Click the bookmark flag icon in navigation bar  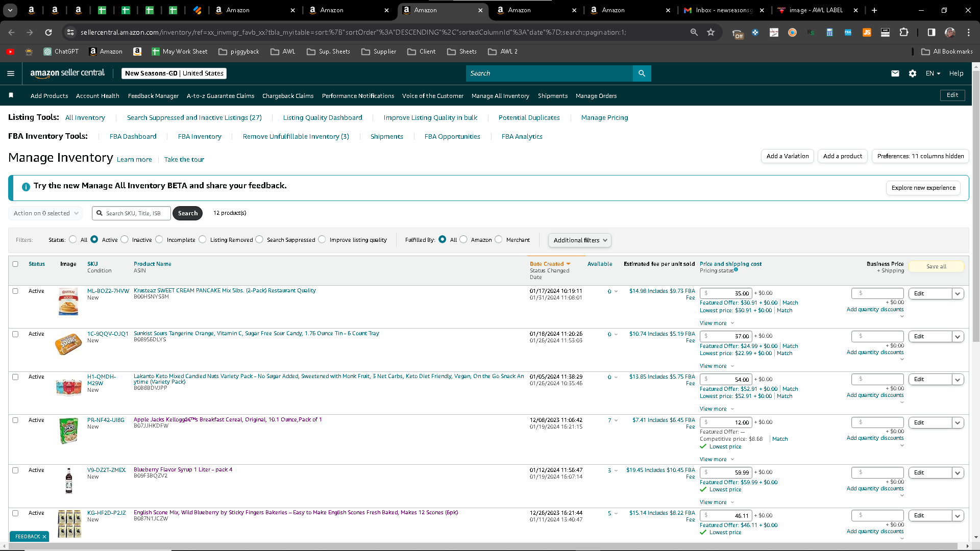[11, 95]
